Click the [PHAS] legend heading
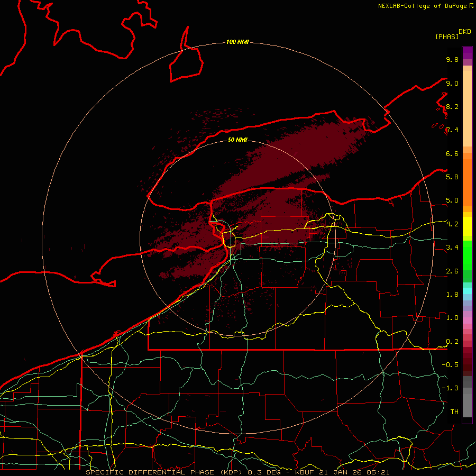 point(447,37)
